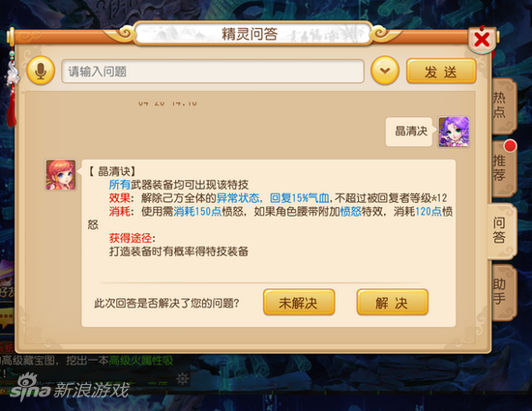Open the 推荐 side tab
Viewport: 532px width, 411px height.
pos(502,168)
